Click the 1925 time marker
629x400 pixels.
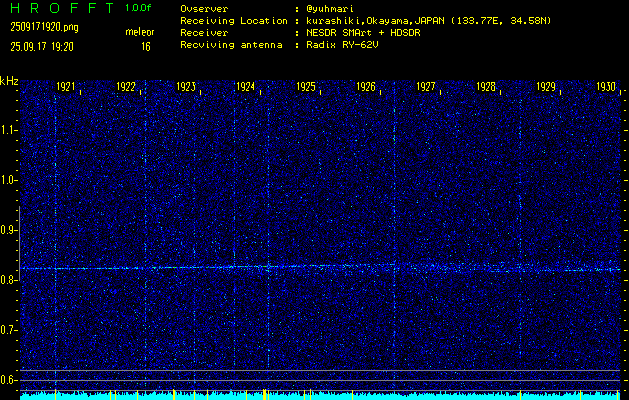pyautogui.click(x=306, y=87)
